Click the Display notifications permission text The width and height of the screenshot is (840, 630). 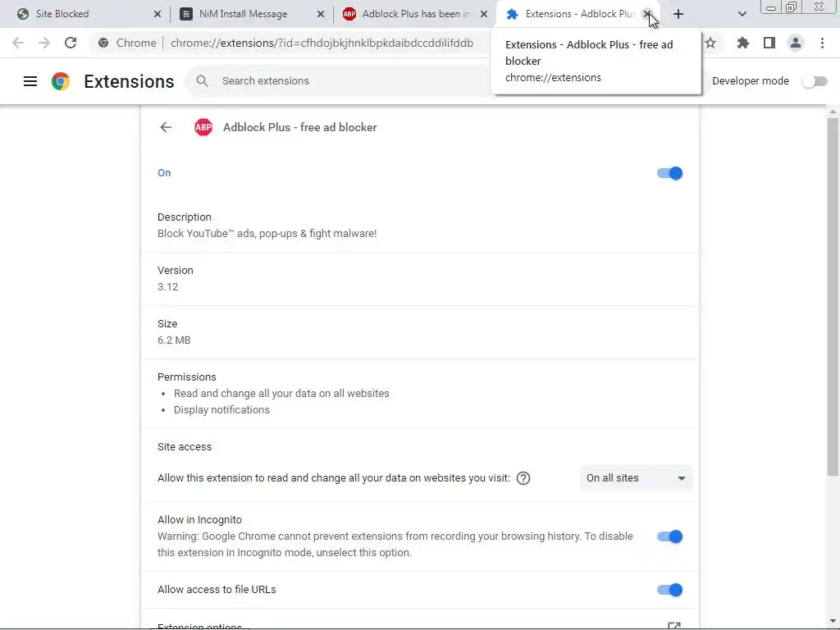[221, 410]
